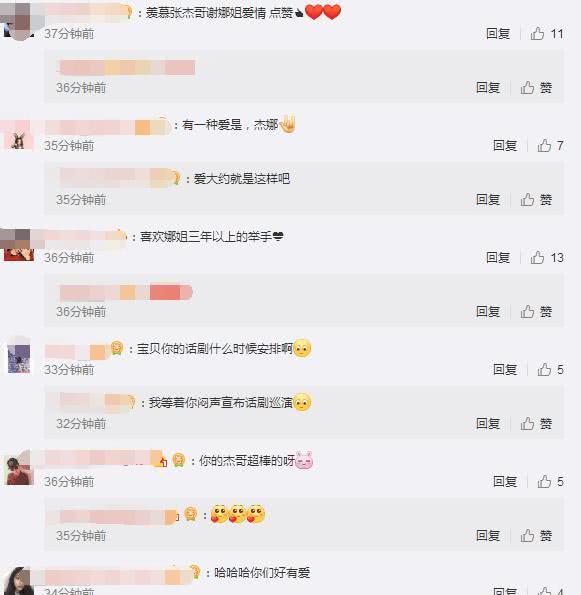Reply to the 有一种爱是 comment
581x595 pixels.
(505, 146)
